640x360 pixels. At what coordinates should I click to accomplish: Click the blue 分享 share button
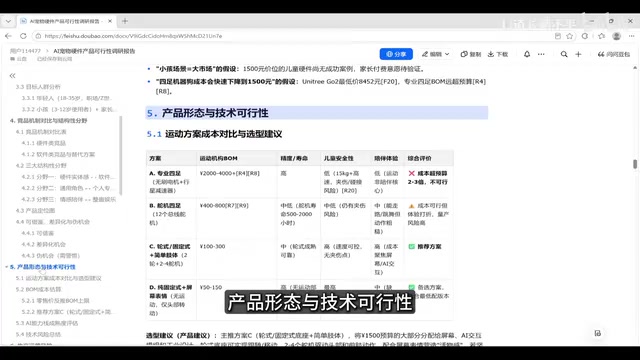pos(396,54)
